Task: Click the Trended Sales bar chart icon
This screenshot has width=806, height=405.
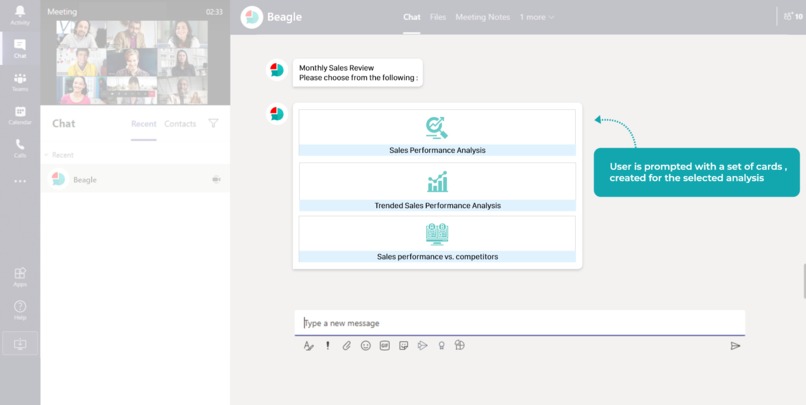Action: pyautogui.click(x=437, y=181)
